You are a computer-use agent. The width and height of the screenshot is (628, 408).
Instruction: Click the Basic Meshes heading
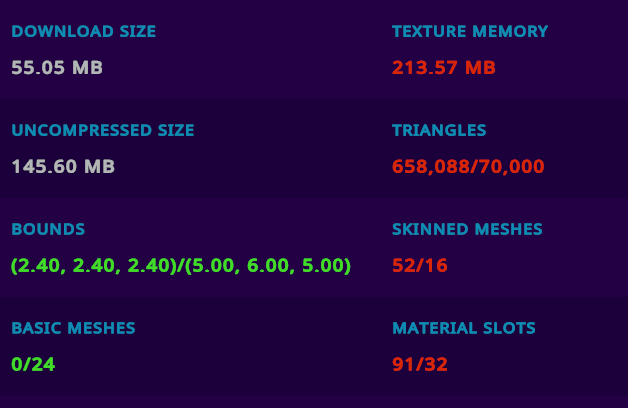point(73,328)
